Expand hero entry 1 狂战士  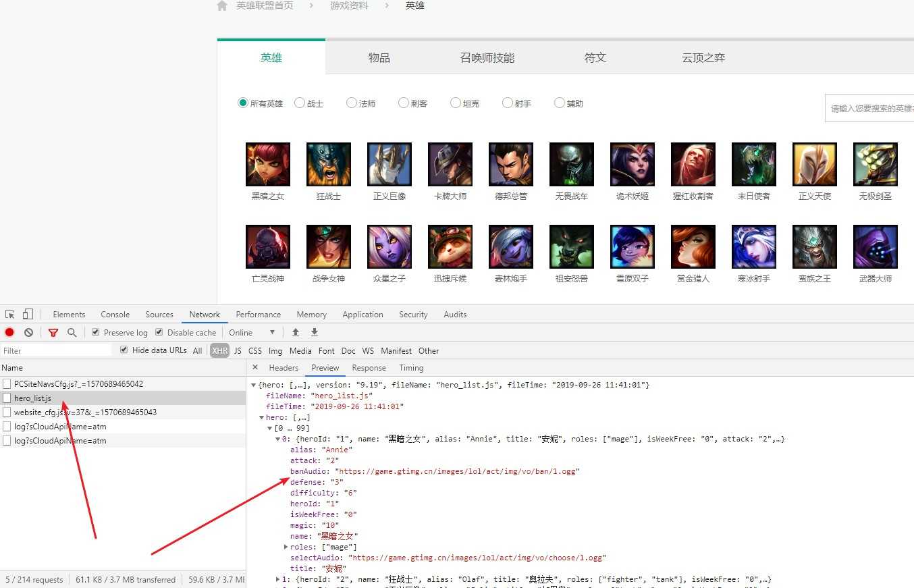click(x=277, y=579)
